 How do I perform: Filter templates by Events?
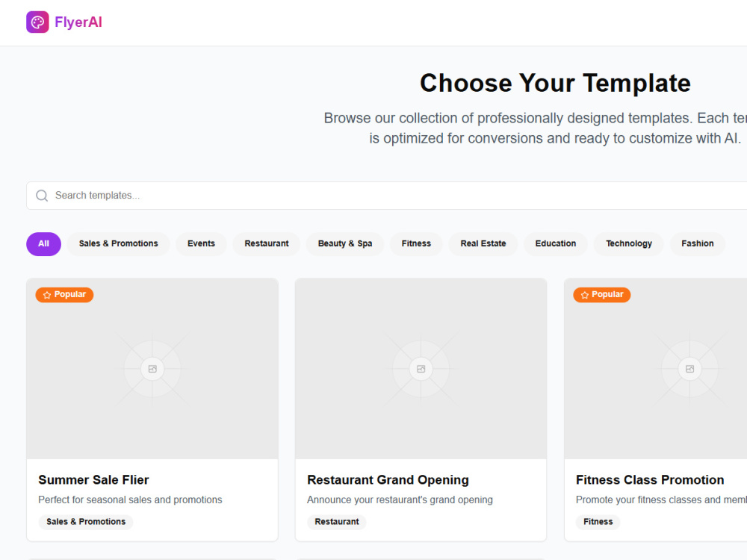pos(201,244)
